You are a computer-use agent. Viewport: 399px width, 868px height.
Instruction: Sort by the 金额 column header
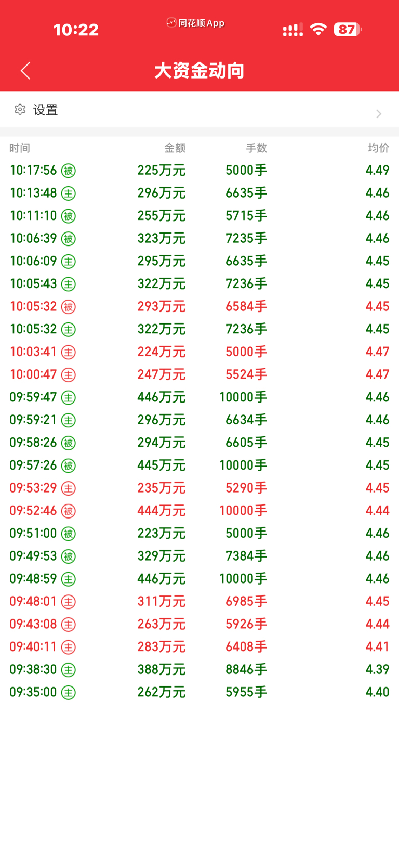tap(175, 148)
